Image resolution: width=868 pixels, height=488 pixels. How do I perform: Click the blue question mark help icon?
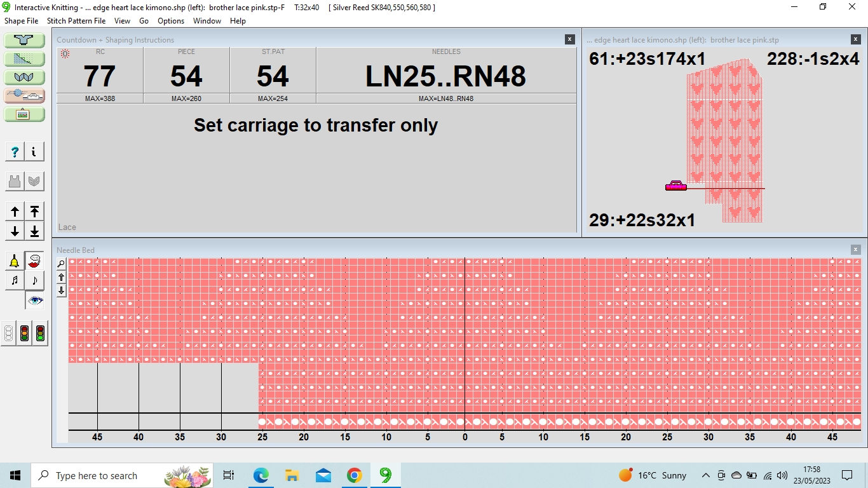pyautogui.click(x=15, y=152)
